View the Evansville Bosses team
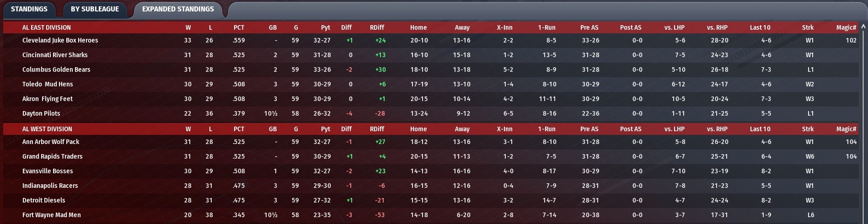Image resolution: width=868 pixels, height=224 pixels. pos(48,171)
